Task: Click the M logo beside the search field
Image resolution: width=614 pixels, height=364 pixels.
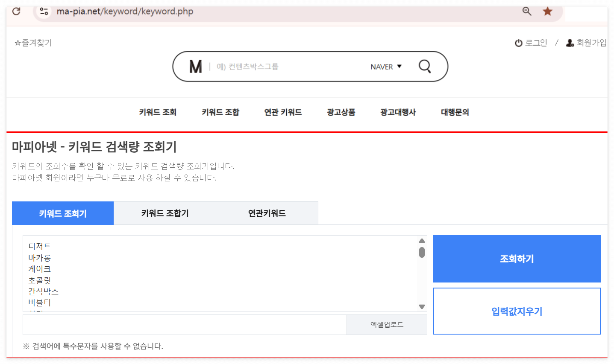Action: (195, 66)
